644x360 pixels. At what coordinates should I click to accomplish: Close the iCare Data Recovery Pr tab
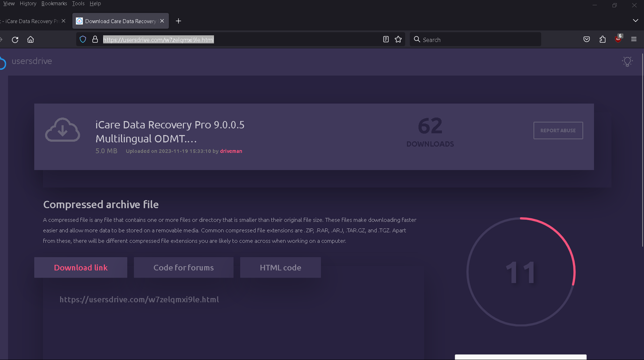(x=63, y=21)
